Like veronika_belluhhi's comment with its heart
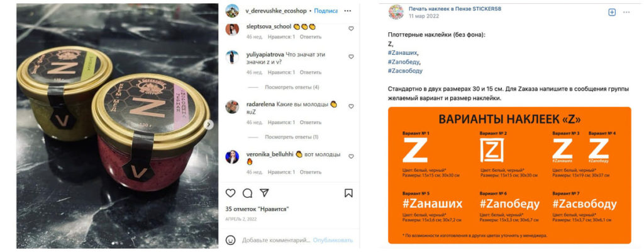Screen dimensions: 644x252 click(x=351, y=156)
